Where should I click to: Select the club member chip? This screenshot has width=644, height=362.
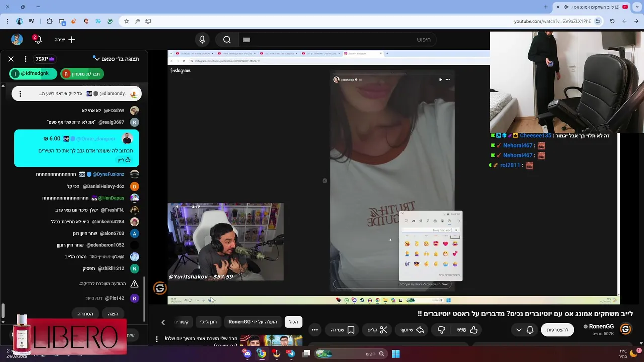tap(82, 74)
